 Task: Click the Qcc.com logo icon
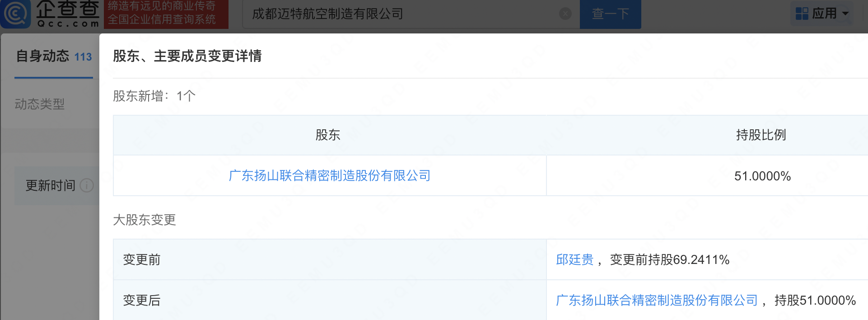pos(16,14)
